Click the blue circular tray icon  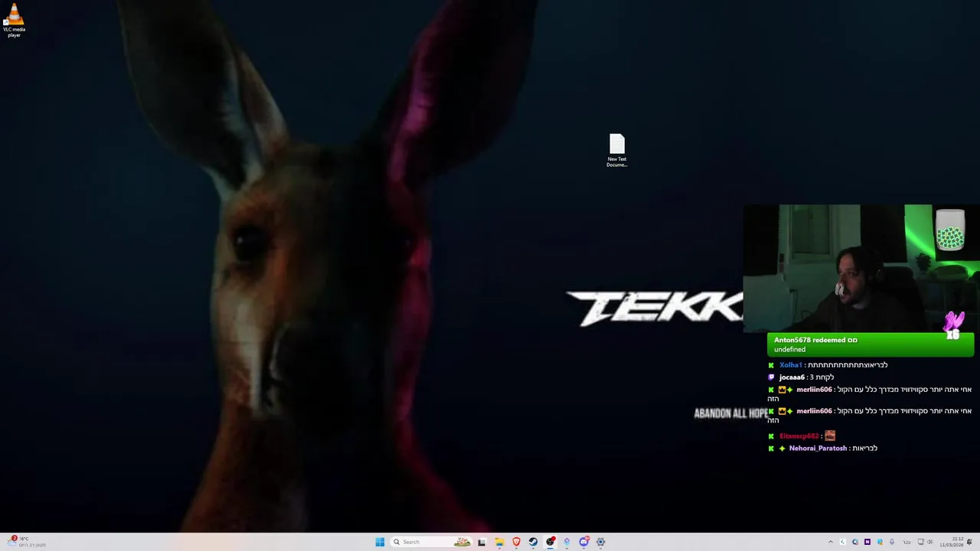coord(855,542)
